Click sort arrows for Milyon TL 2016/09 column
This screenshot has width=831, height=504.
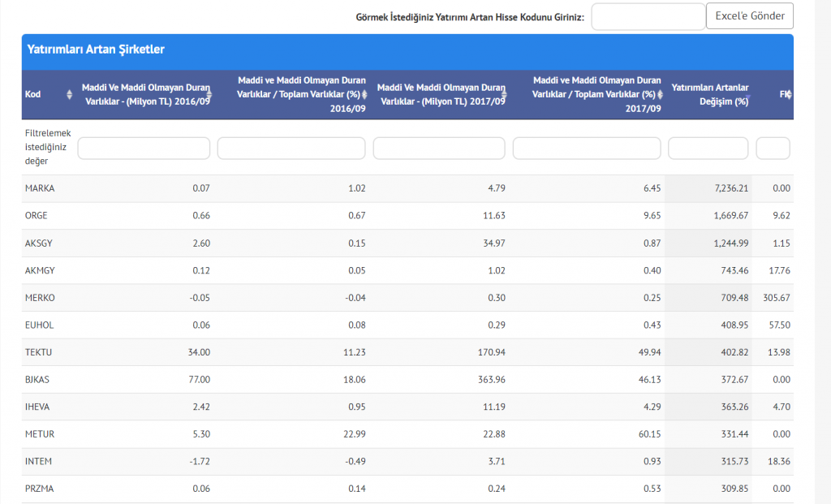209,95
